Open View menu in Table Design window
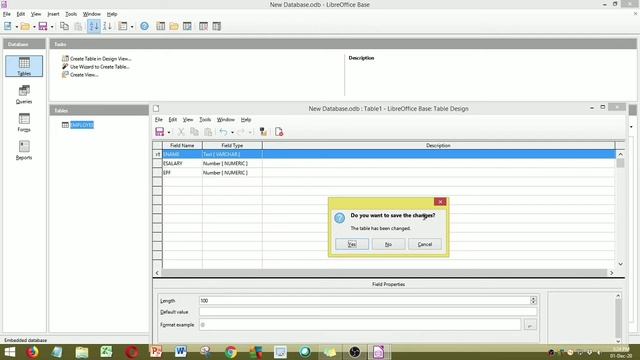This screenshot has width=640, height=360. click(188, 120)
